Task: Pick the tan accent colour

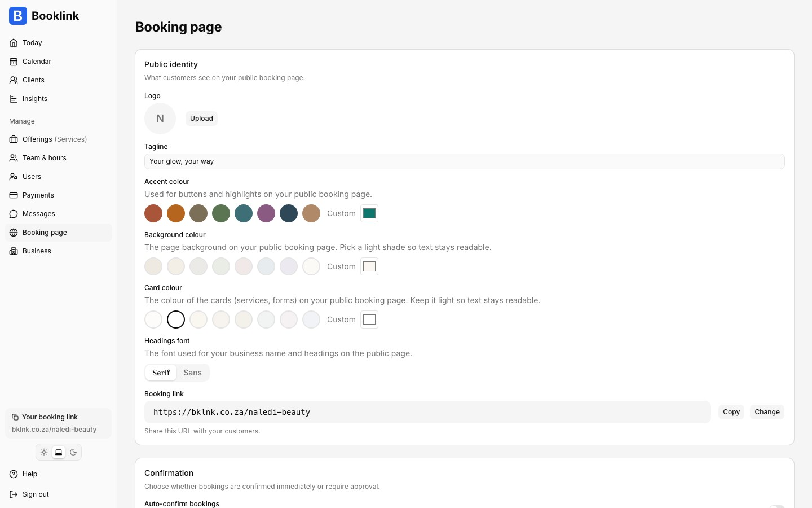Action: (x=311, y=213)
